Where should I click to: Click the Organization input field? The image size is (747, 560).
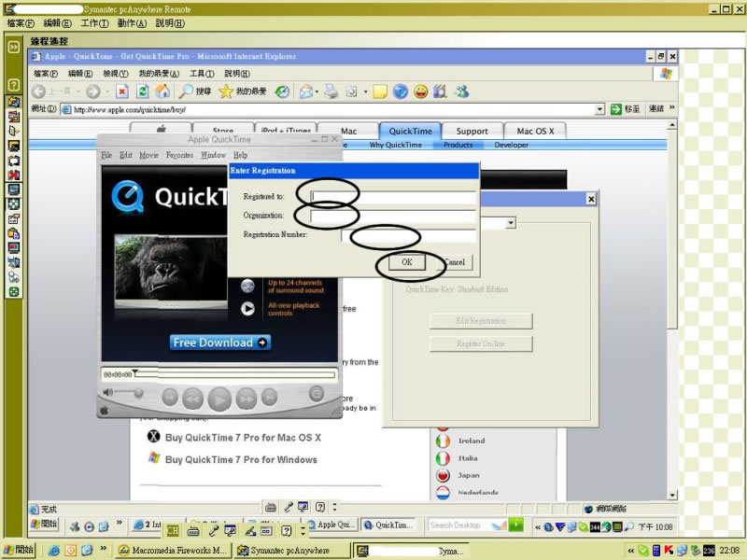point(392,216)
